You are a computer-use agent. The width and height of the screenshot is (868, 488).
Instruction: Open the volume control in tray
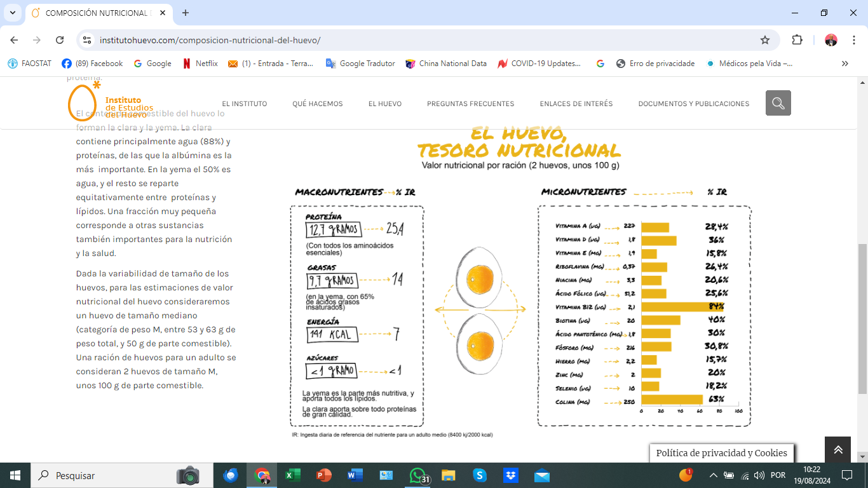(759, 475)
